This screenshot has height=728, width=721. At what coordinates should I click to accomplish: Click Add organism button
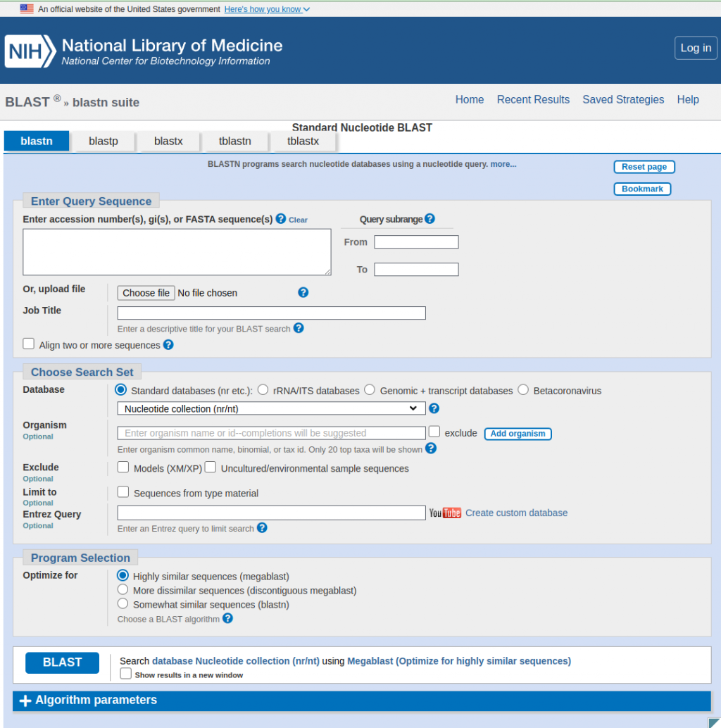tap(518, 434)
